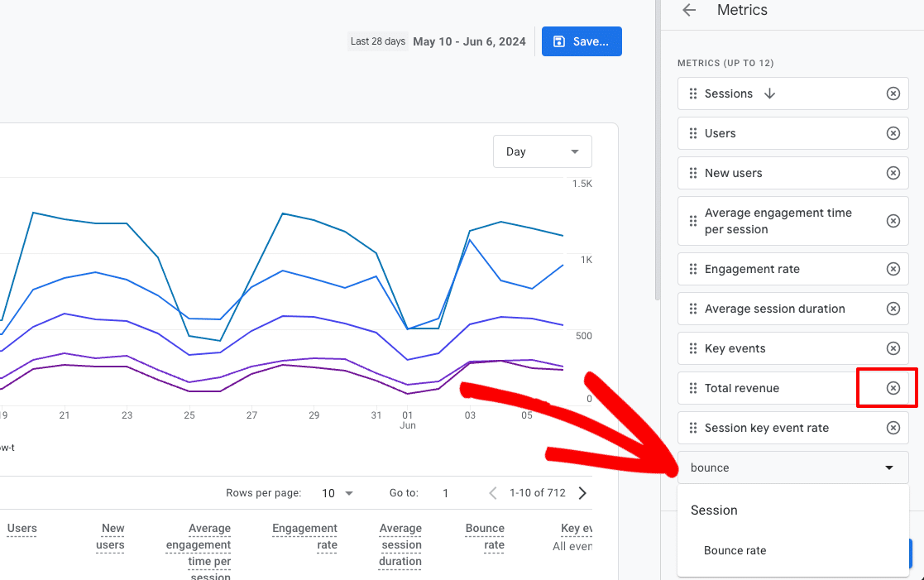
Task: Click the blue Save button
Action: tap(582, 41)
